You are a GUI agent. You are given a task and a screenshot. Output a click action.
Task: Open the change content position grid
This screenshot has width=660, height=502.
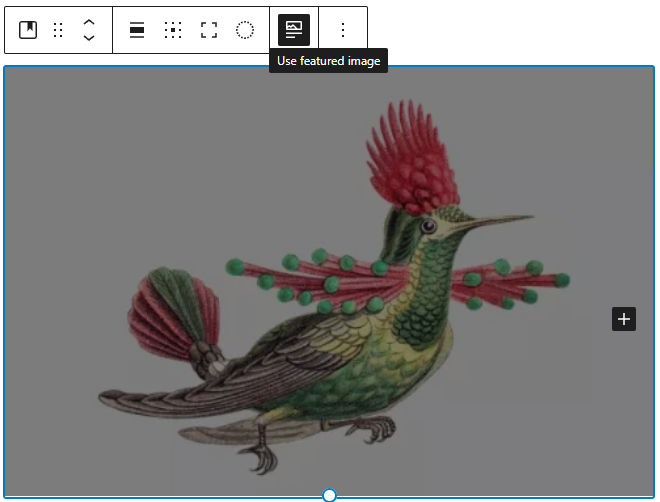(173, 30)
